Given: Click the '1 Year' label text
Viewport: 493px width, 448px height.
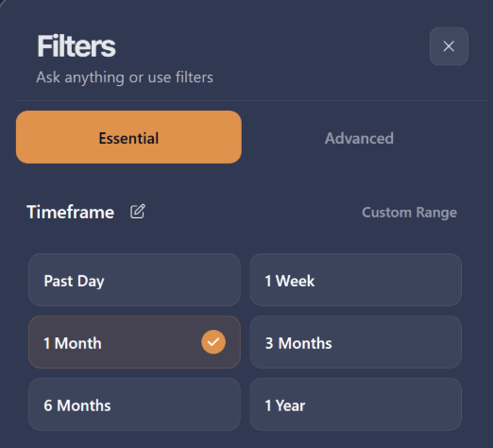Looking at the screenshot, I should (x=285, y=405).
